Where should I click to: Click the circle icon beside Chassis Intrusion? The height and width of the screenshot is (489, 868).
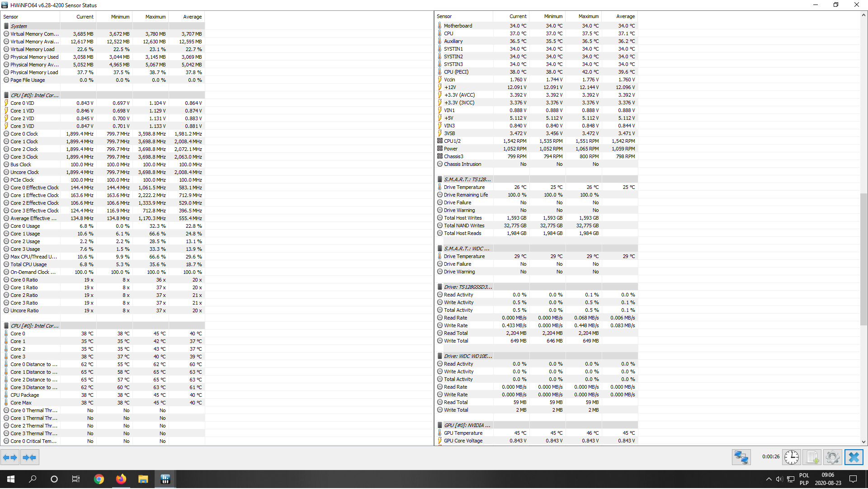439,164
